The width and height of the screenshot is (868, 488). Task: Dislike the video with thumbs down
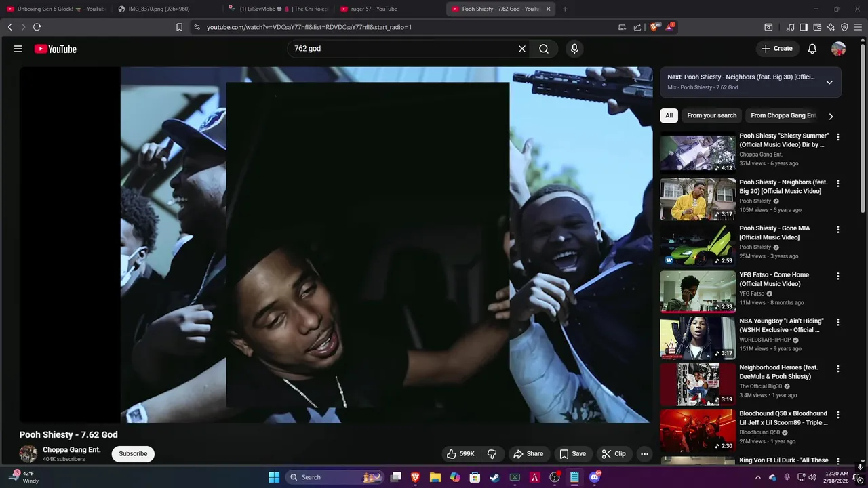(x=492, y=454)
